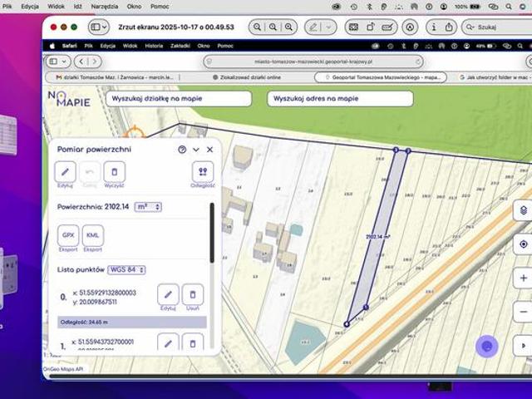Delete point 0 using its Usuń icon
Viewport: 532px width, 399px height.
tap(192, 294)
